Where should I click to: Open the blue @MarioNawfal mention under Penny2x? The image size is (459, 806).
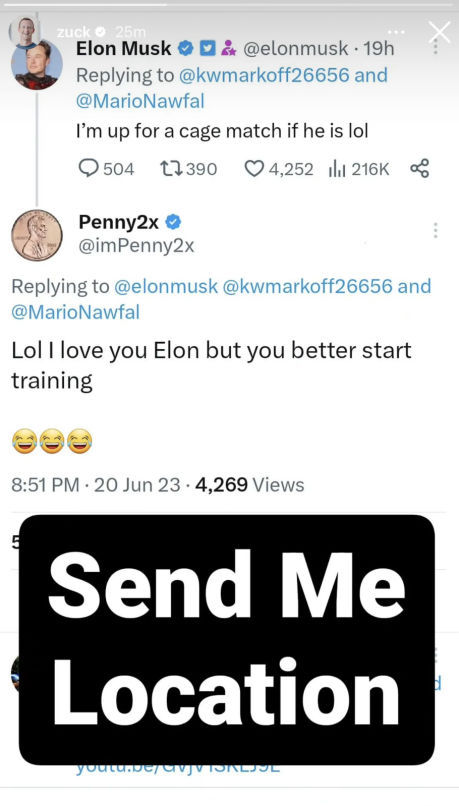pyautogui.click(x=76, y=312)
